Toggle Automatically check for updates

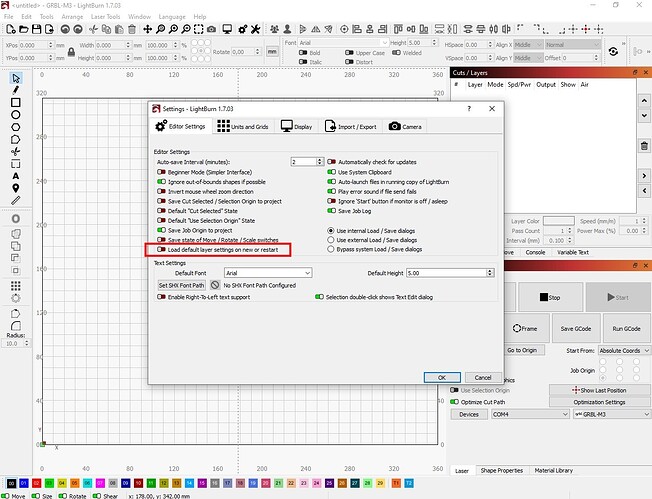click(x=331, y=162)
